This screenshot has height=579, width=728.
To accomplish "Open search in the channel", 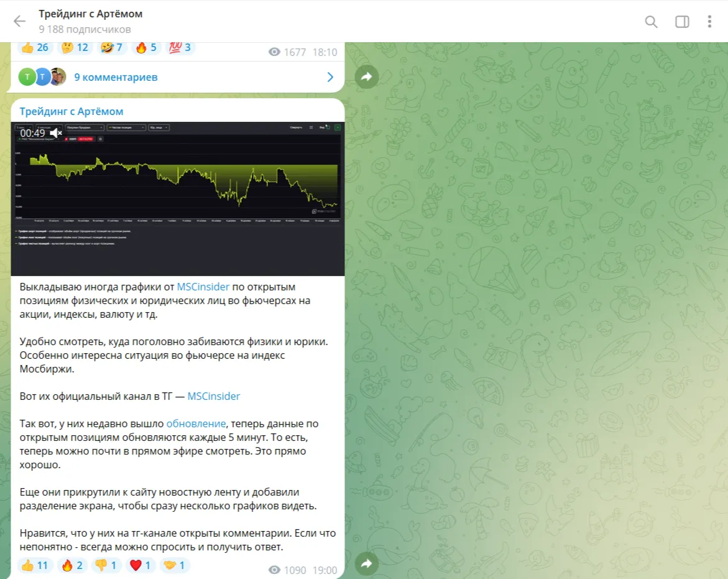I will point(651,21).
